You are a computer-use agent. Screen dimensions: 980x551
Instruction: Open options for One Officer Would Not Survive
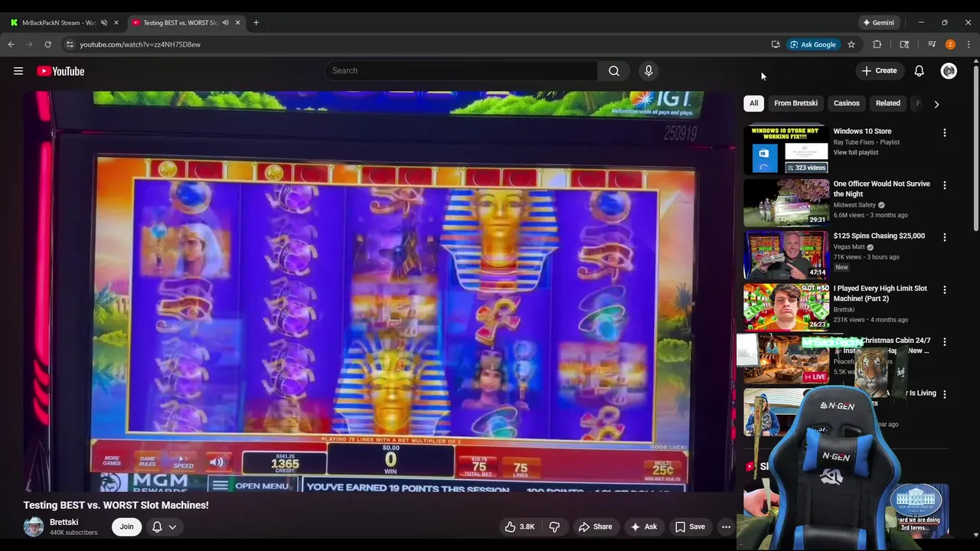pyautogui.click(x=944, y=185)
